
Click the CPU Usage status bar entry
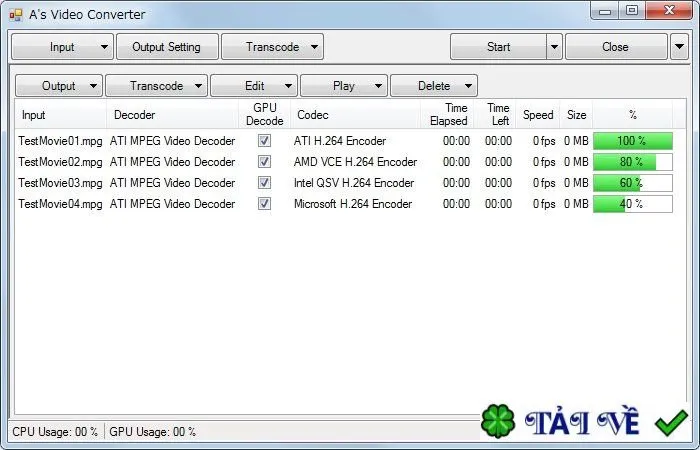tap(55, 432)
